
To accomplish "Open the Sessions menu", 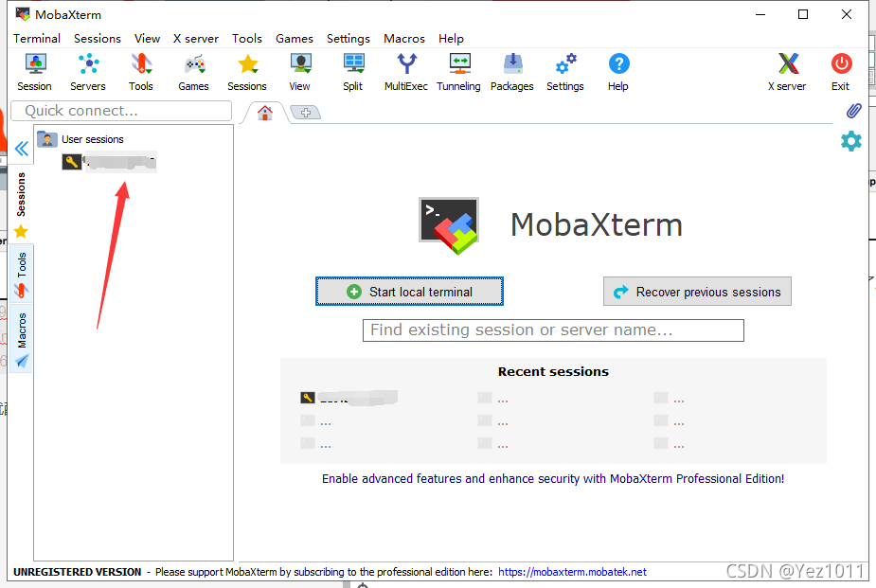I will pyautogui.click(x=98, y=39).
